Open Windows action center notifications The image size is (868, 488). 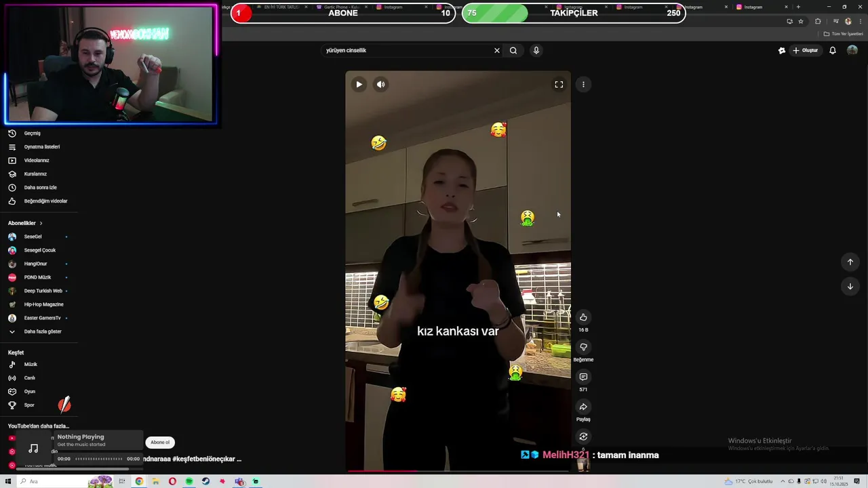[857, 481]
